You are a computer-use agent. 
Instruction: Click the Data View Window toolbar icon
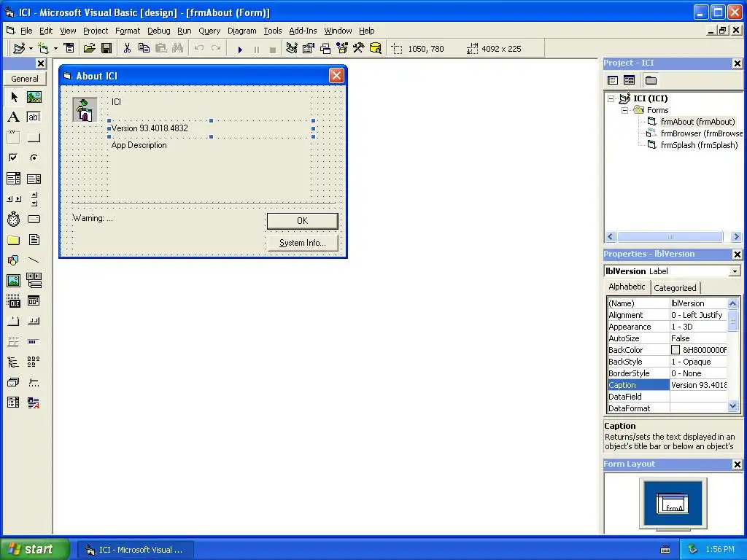pyautogui.click(x=376, y=48)
